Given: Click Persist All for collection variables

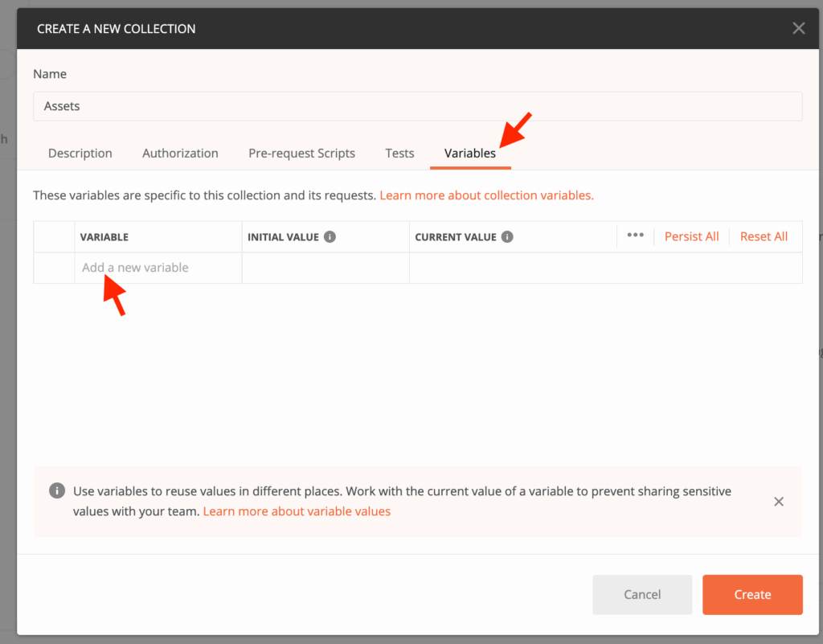Looking at the screenshot, I should 691,236.
